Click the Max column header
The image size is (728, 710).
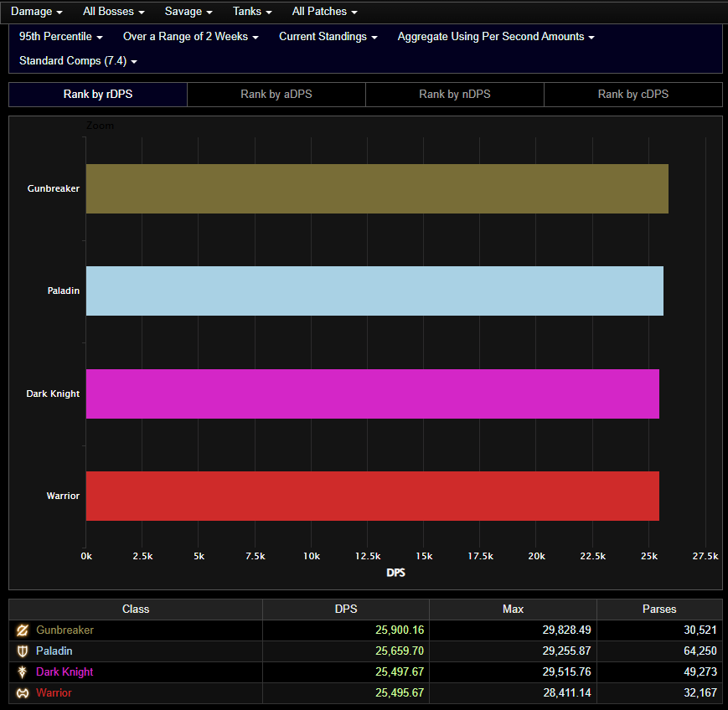pos(513,610)
